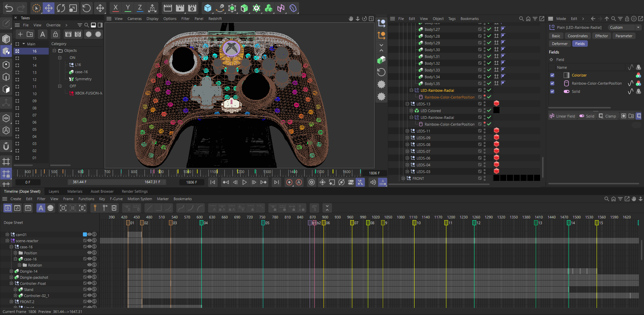Click the Render View clapperboard icon
Screen dimensions: 644x315
pyautogui.click(x=168, y=8)
